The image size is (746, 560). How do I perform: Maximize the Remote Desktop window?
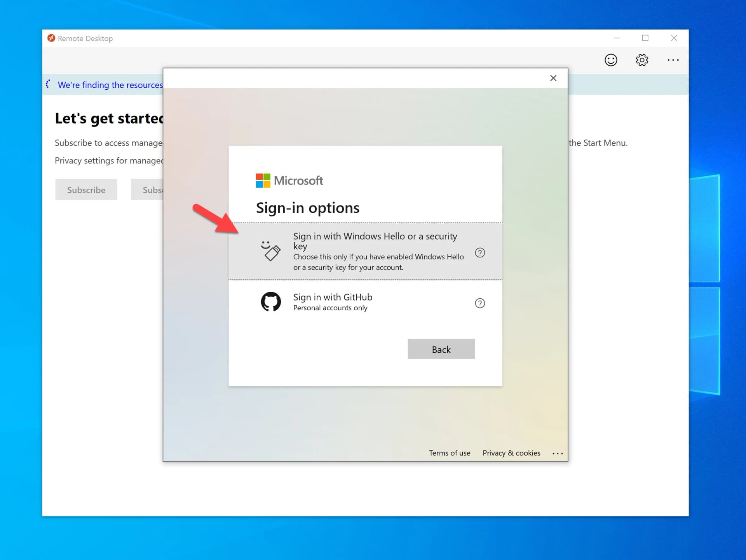645,38
